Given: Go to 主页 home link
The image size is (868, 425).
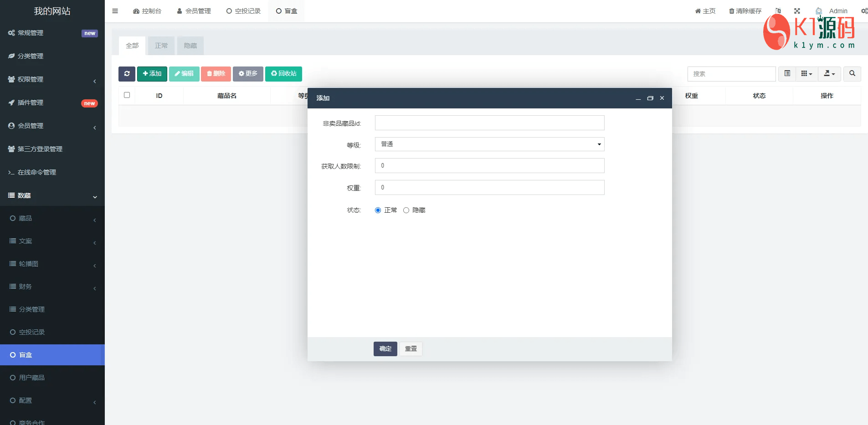Looking at the screenshot, I should click(705, 11).
